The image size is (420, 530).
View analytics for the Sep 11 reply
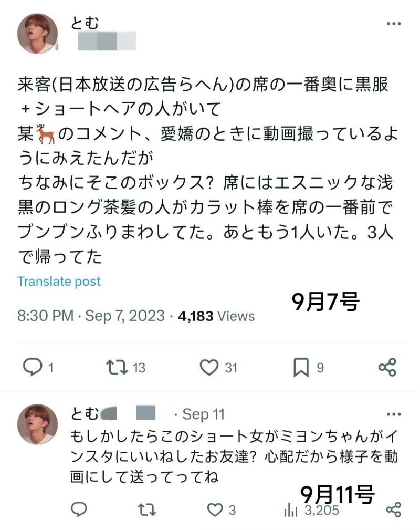point(290,510)
